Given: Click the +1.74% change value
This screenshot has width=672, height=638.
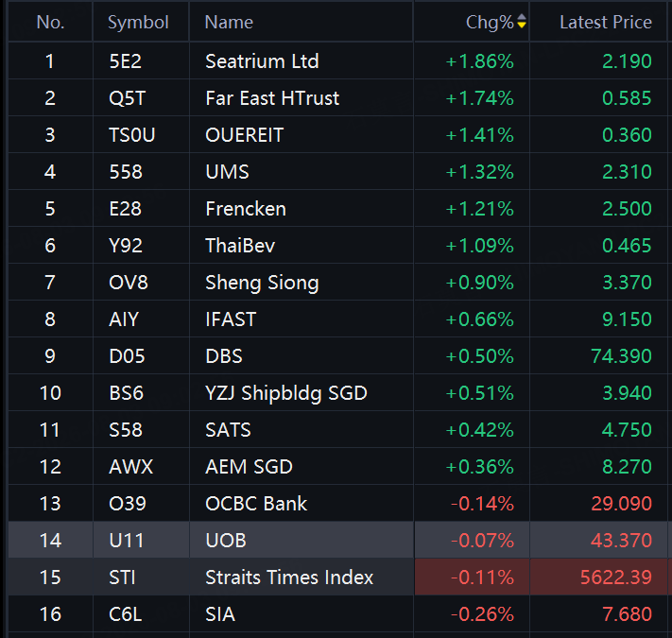Looking at the screenshot, I should point(479,98).
